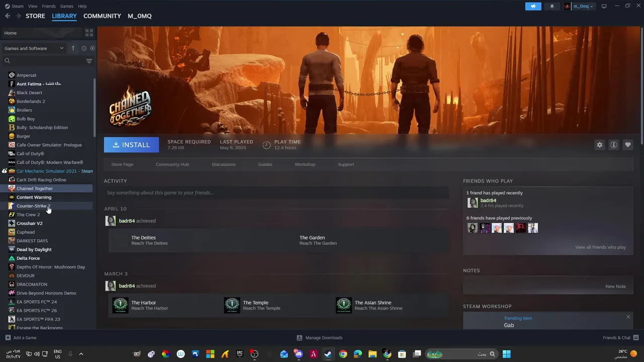The width and height of the screenshot is (644, 362).
Task: Open File Explorer from the taskbar
Action: (x=372, y=354)
